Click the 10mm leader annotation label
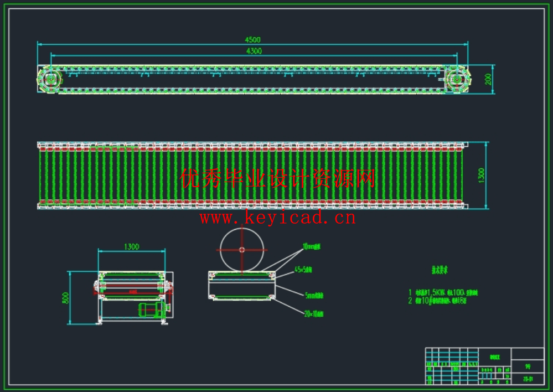 click(312, 245)
